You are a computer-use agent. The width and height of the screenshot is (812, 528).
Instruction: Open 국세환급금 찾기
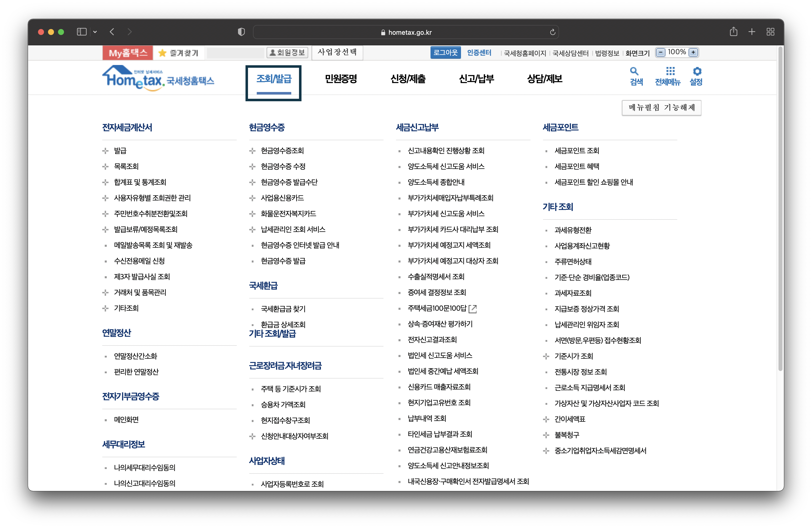283,309
